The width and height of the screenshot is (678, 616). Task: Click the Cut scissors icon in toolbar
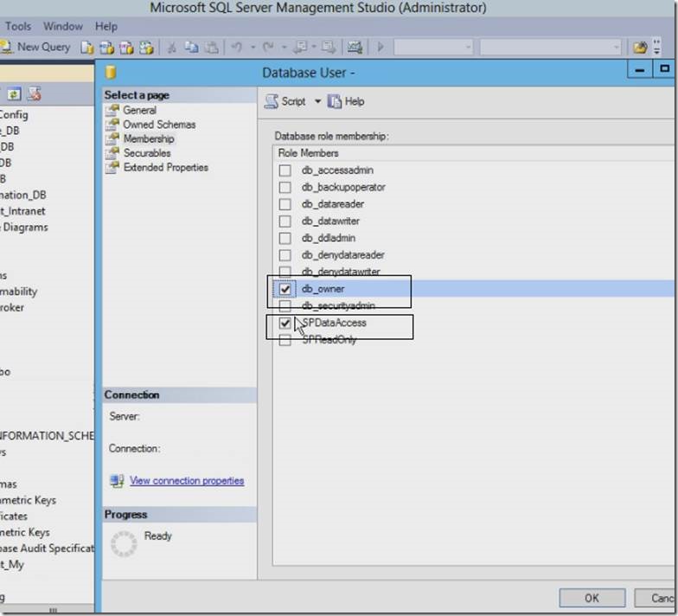[171, 47]
